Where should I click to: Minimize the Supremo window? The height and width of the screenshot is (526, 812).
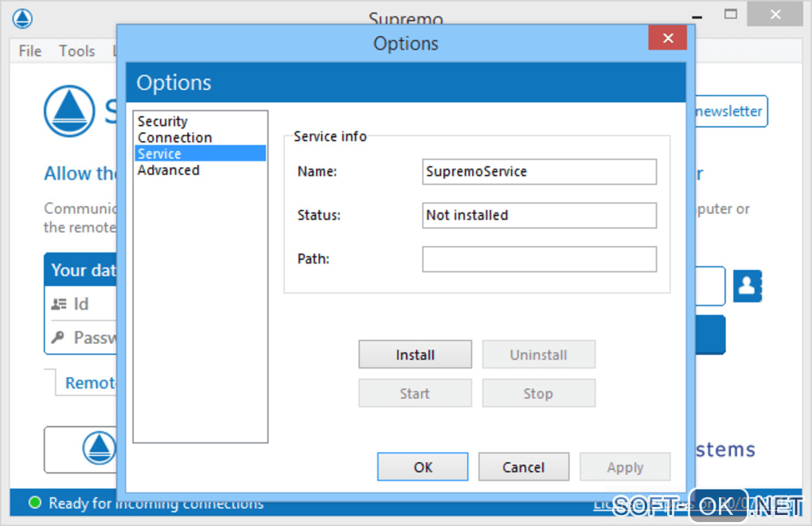697,17
